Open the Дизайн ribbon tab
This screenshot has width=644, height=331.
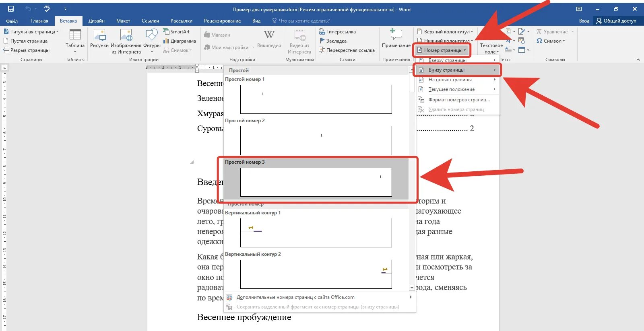click(x=97, y=21)
